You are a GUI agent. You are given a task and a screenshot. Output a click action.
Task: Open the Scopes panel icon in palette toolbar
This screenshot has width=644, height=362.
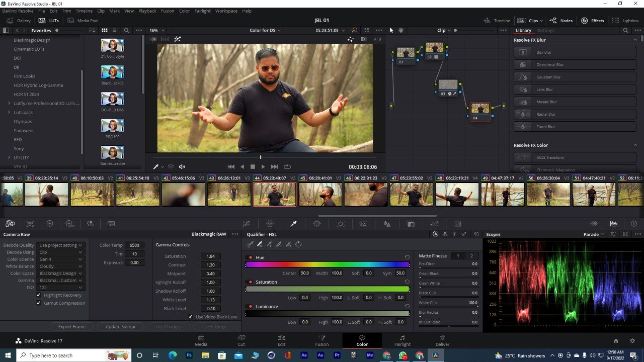(x=614, y=224)
